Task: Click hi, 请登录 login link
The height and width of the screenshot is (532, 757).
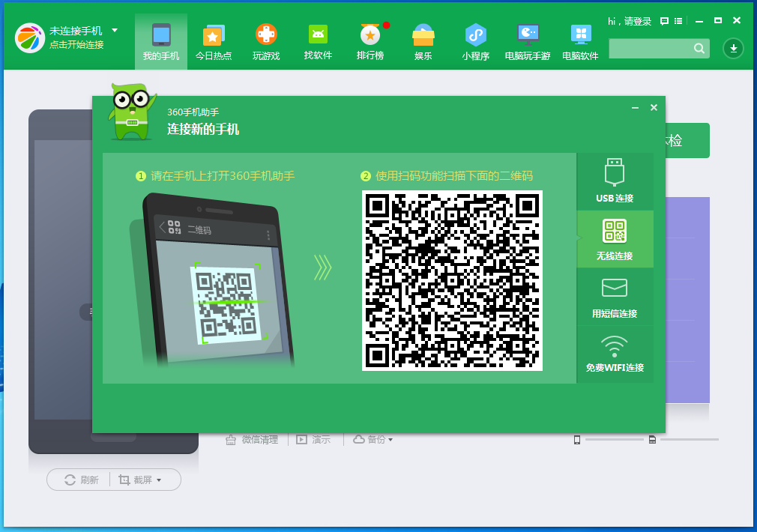Action: [630, 21]
